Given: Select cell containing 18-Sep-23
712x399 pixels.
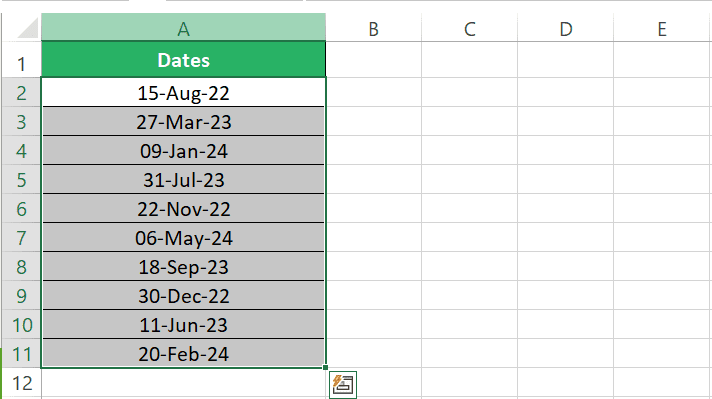Looking at the screenshot, I should point(183,266).
